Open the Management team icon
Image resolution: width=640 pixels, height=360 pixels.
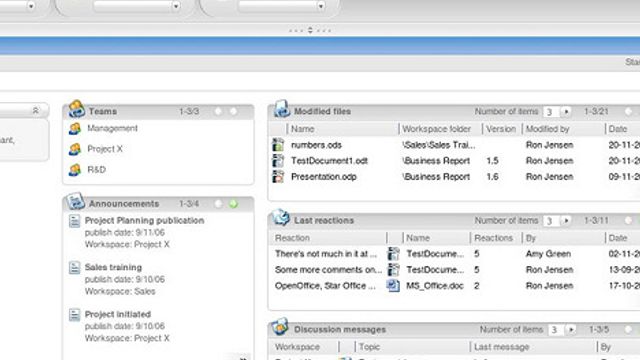(75, 129)
